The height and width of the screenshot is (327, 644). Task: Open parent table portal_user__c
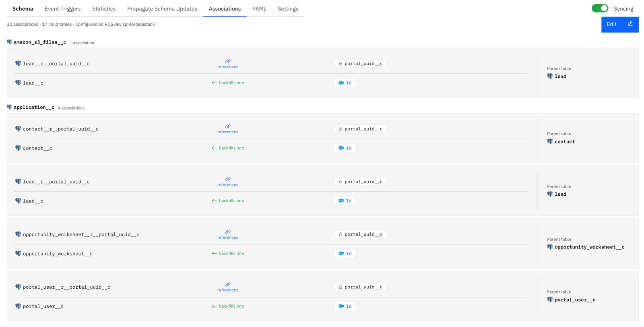tap(575, 300)
